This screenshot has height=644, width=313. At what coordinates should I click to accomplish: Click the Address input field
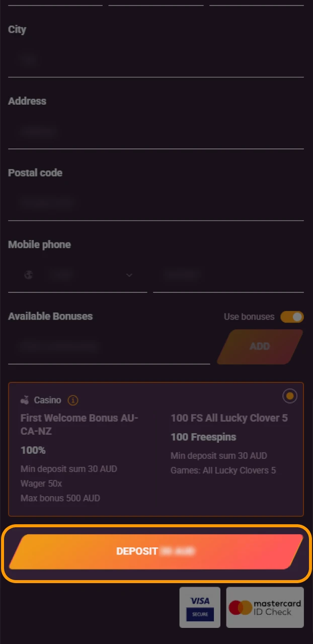[101, 131]
